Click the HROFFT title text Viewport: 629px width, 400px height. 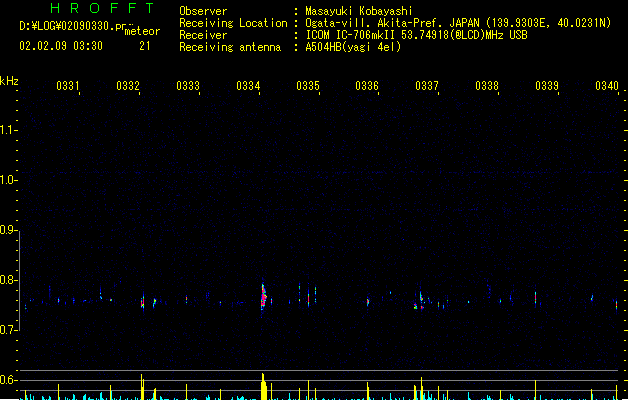[102, 8]
